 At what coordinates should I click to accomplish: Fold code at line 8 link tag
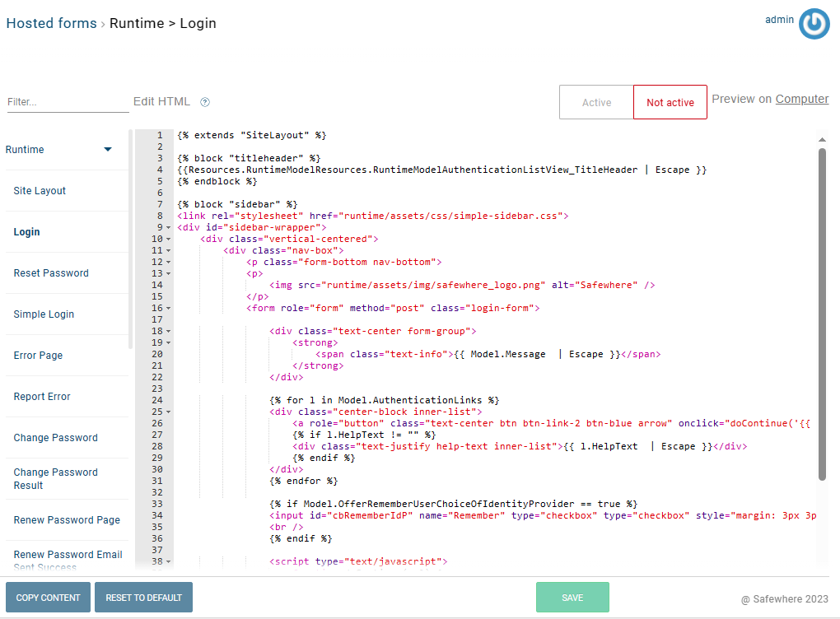tap(169, 216)
